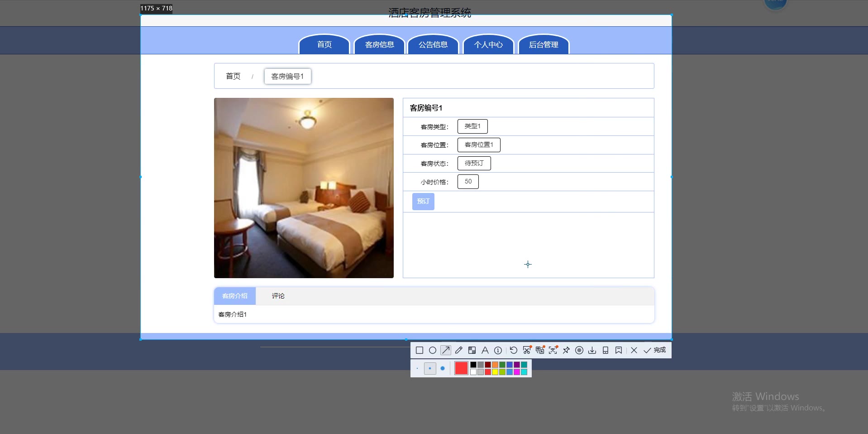Select the largest brush size dot
The height and width of the screenshot is (434, 868).
[x=443, y=368]
